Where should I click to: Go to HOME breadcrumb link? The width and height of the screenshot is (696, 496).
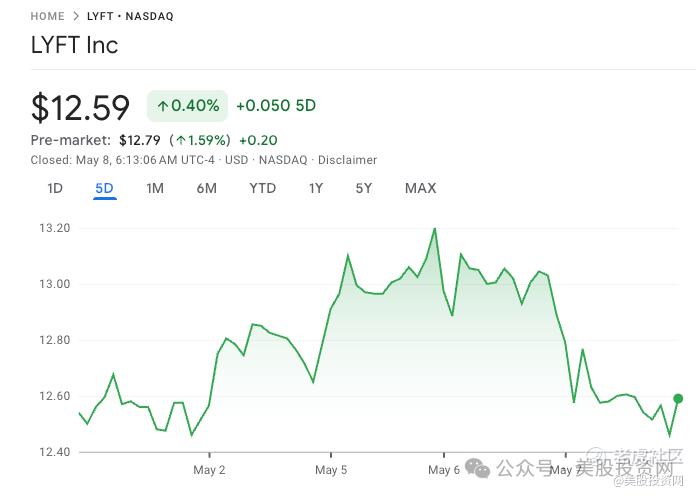click(47, 16)
